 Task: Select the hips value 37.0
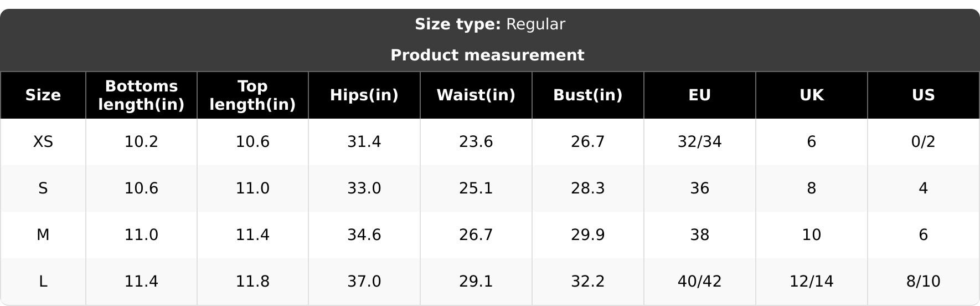pos(364,282)
